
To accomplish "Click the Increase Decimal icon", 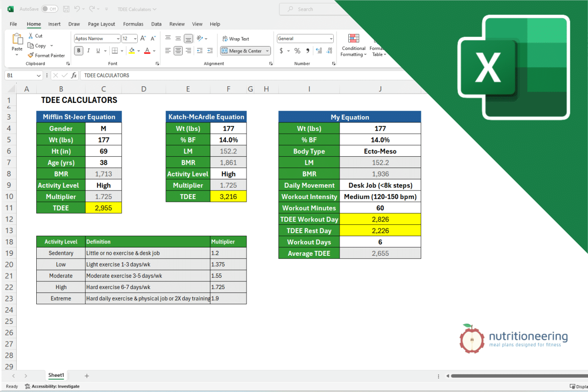I will [319, 50].
